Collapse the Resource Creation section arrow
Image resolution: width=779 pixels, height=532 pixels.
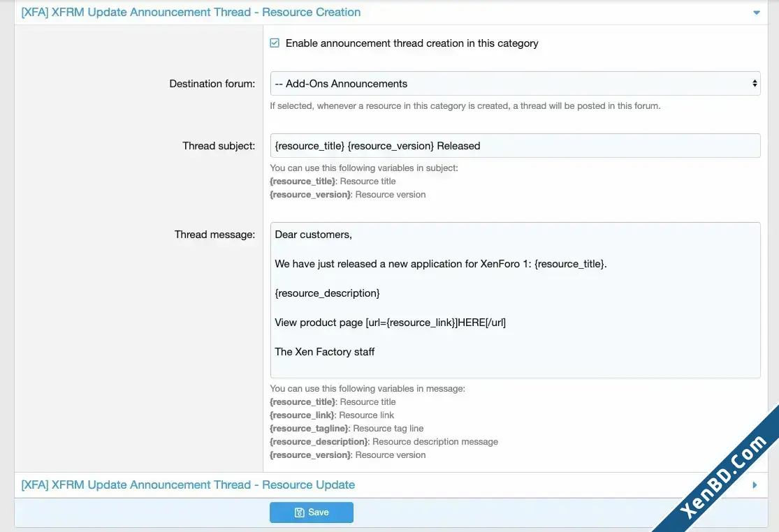(756, 13)
